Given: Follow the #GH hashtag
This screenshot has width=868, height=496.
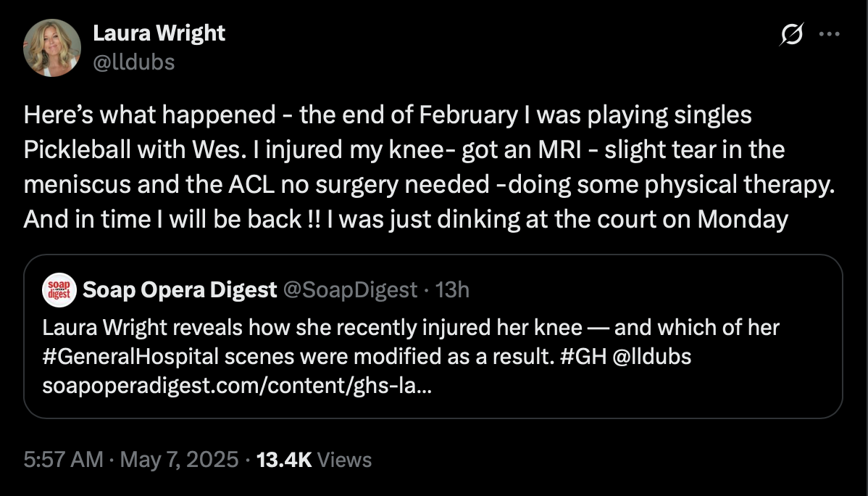Looking at the screenshot, I should [x=583, y=356].
